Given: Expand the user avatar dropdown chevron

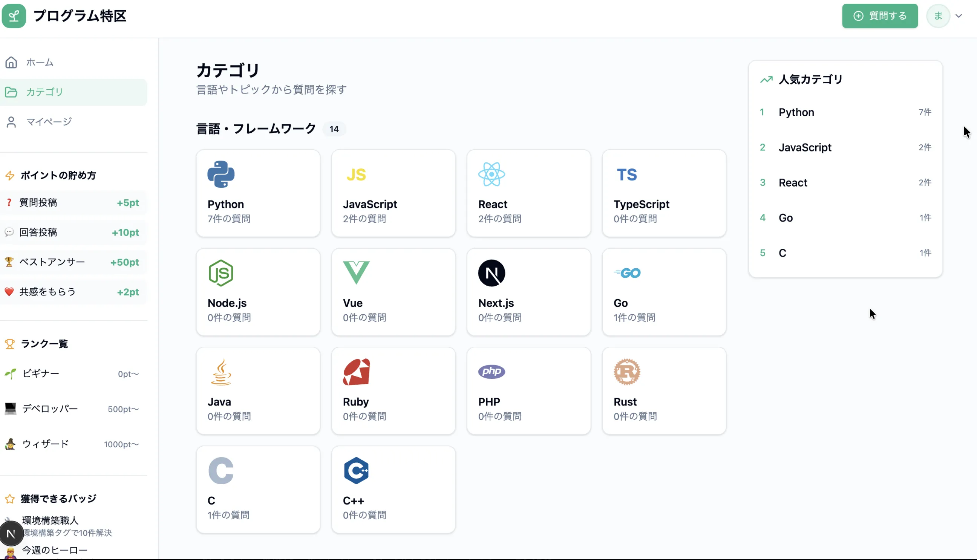Looking at the screenshot, I should [x=959, y=16].
